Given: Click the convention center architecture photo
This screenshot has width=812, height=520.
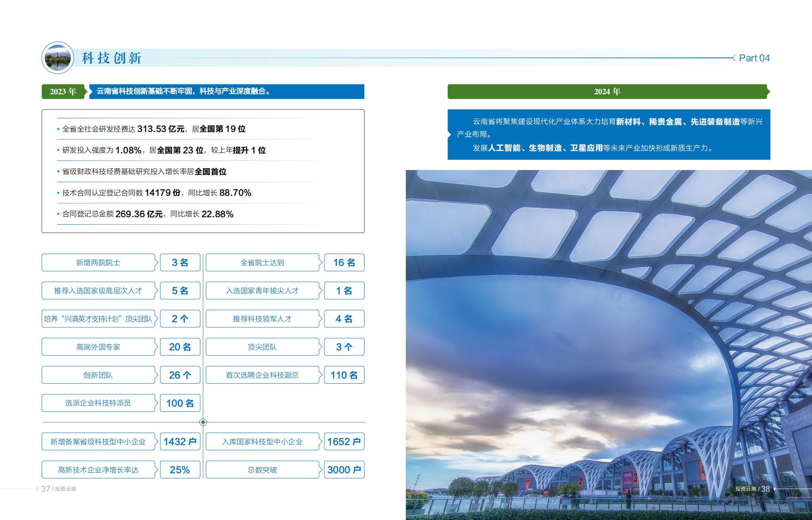Looking at the screenshot, I should 609,345.
